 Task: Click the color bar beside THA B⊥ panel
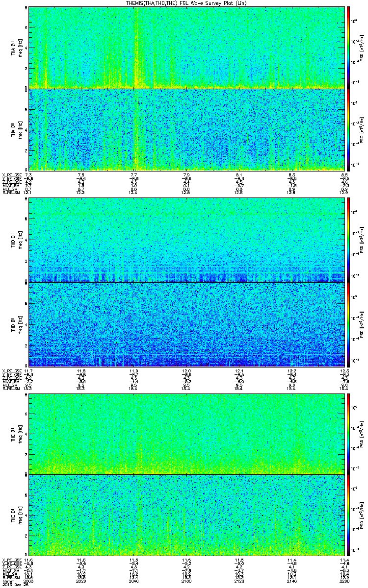tap(348, 47)
